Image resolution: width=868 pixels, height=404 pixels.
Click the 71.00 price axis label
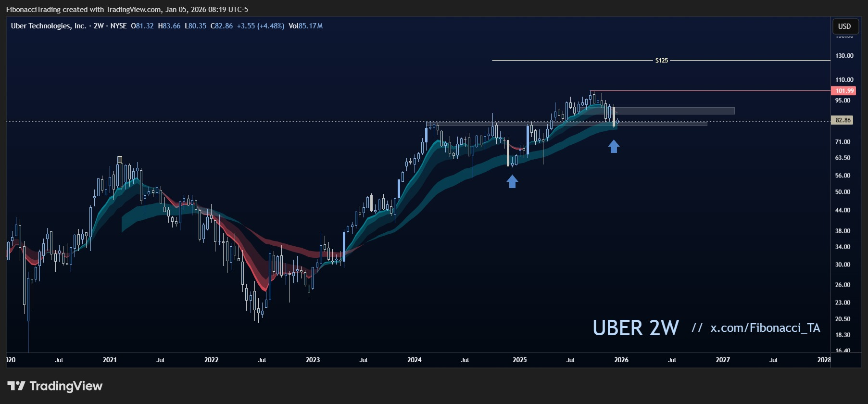pyautogui.click(x=843, y=142)
